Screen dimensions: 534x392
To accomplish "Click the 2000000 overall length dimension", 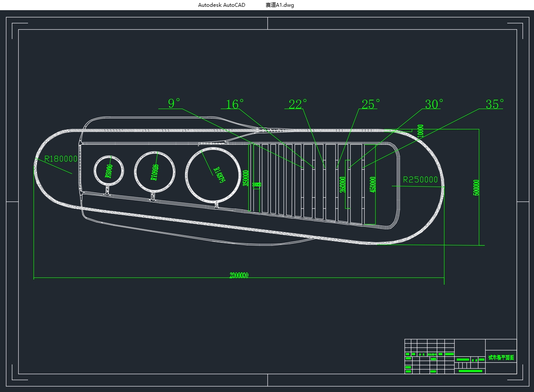I will click(x=239, y=275).
